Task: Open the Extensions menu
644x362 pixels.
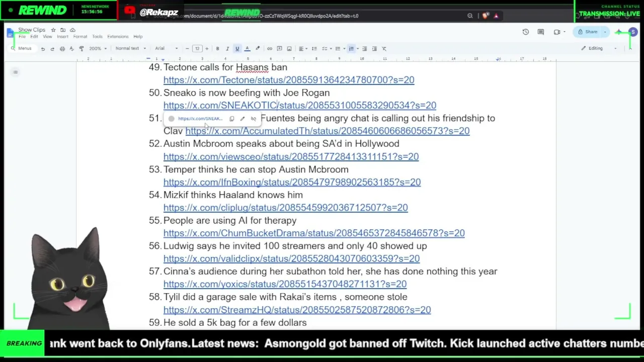Action: tap(118, 37)
